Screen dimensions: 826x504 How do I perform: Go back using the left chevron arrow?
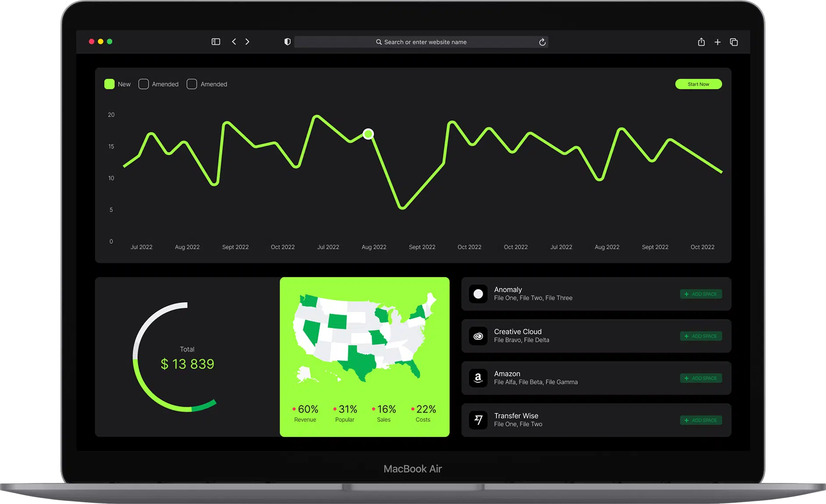[234, 42]
